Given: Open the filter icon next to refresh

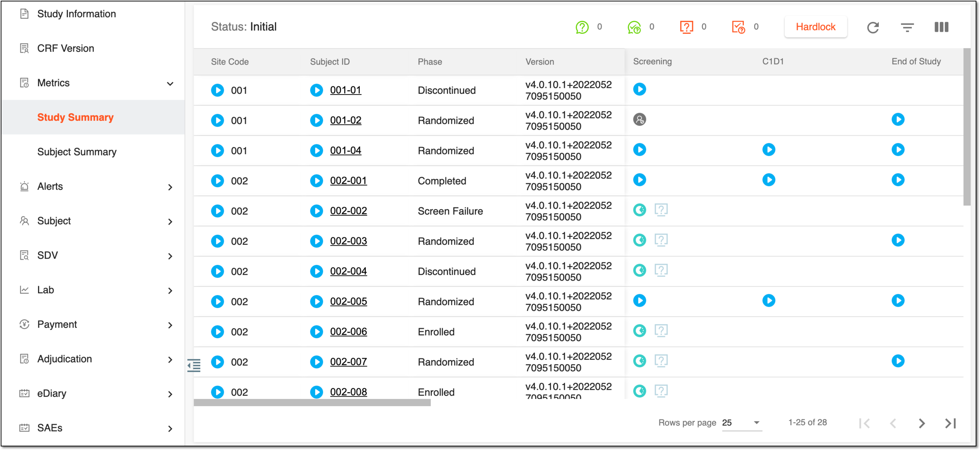Looking at the screenshot, I should 907,27.
